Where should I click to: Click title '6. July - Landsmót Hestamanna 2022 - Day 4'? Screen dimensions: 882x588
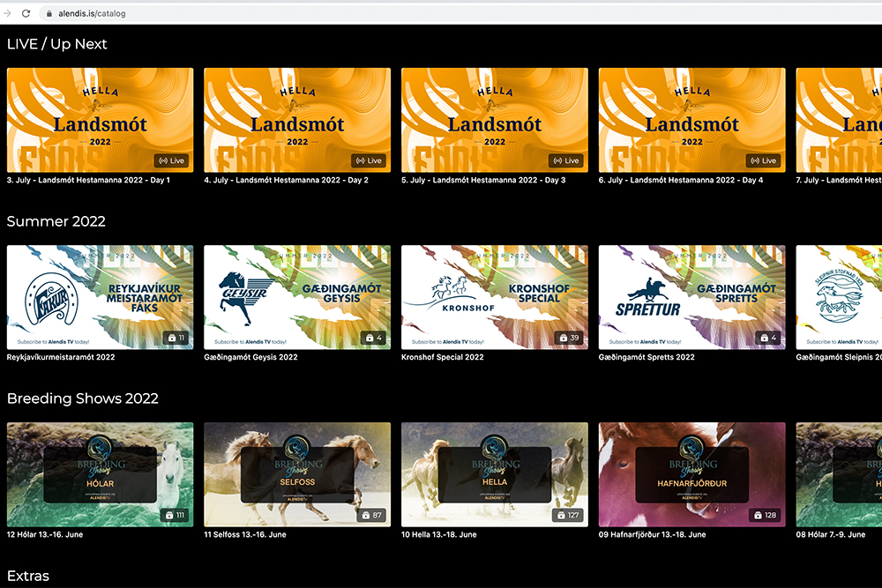[x=681, y=181]
